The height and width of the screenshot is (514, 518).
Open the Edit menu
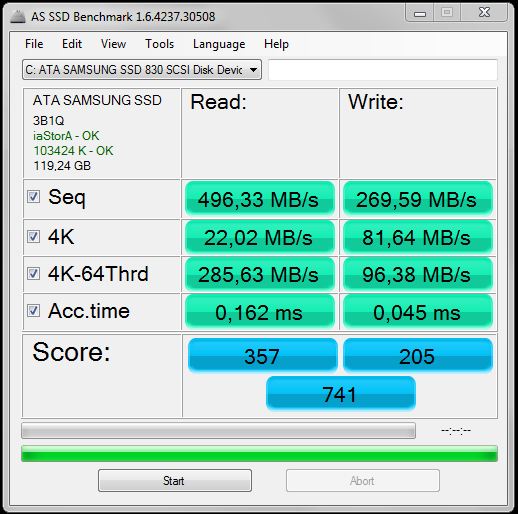point(72,44)
